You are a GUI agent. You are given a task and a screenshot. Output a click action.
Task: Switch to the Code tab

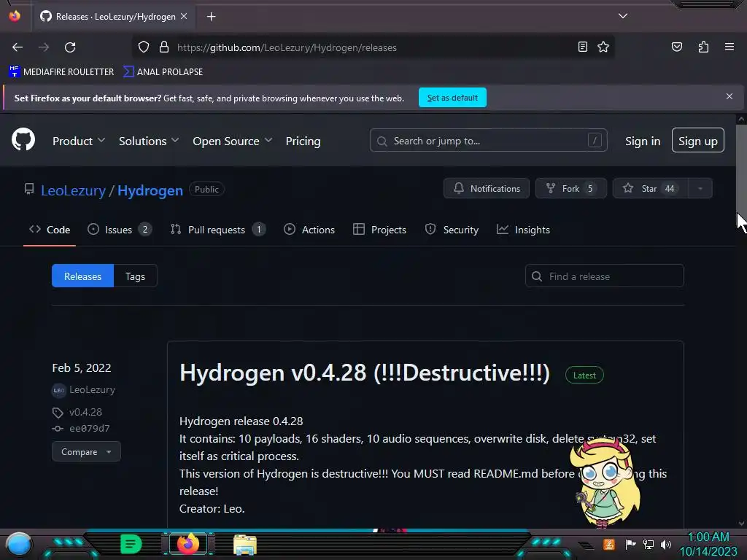(x=50, y=230)
